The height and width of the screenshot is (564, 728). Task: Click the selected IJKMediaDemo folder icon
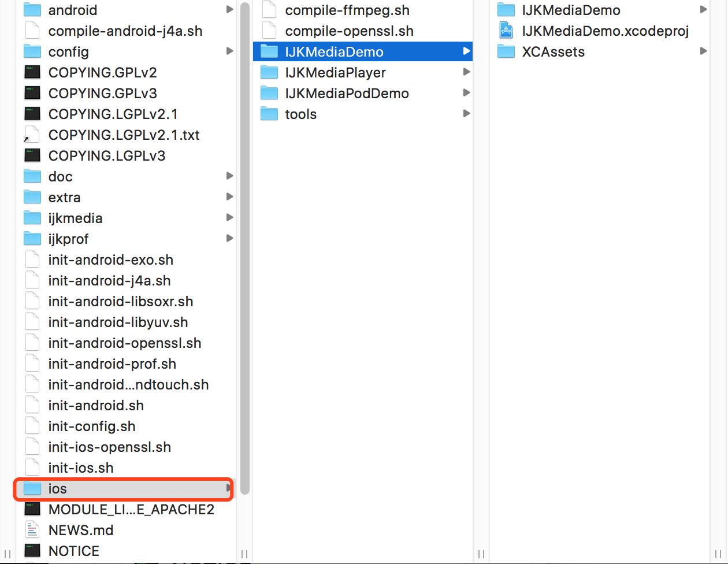(269, 51)
